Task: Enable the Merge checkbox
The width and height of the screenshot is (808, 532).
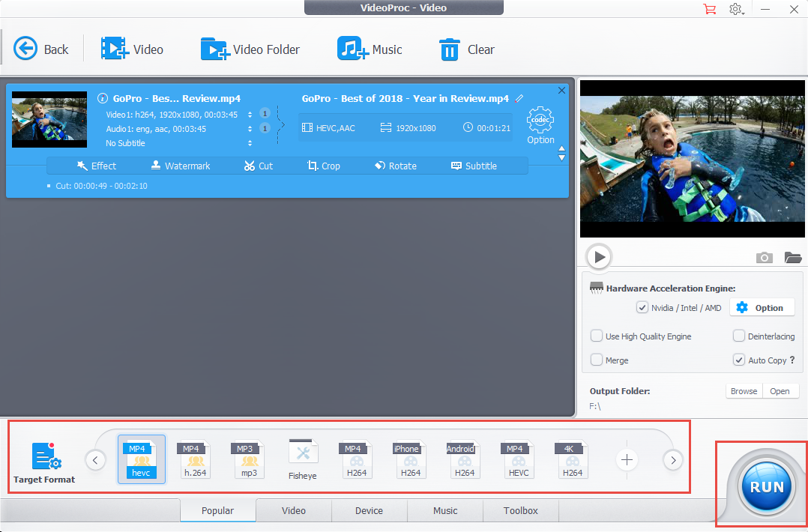Action: pyautogui.click(x=596, y=360)
